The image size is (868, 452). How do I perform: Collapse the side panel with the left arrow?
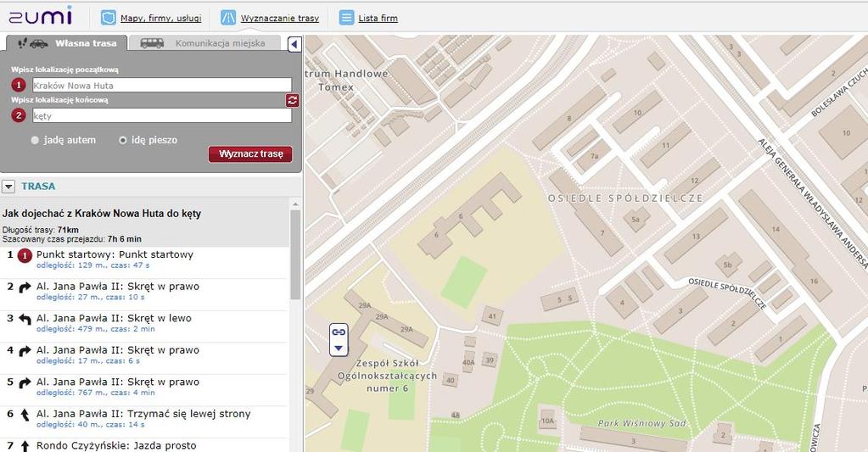pos(294,44)
